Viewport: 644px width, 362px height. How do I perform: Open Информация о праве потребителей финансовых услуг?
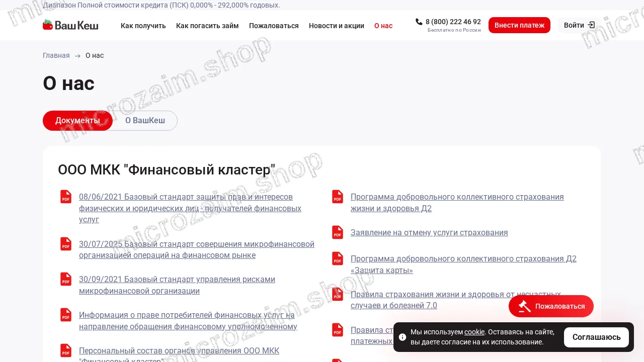[188, 321]
